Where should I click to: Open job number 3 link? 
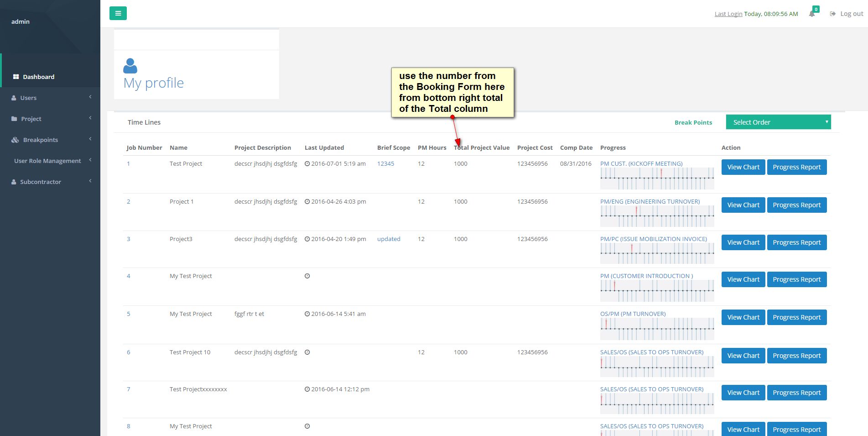tap(129, 239)
